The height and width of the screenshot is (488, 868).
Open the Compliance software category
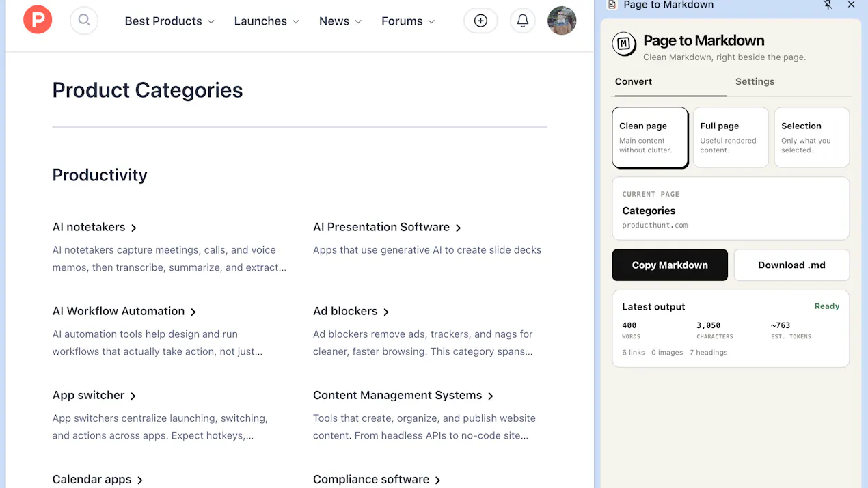tap(377, 479)
